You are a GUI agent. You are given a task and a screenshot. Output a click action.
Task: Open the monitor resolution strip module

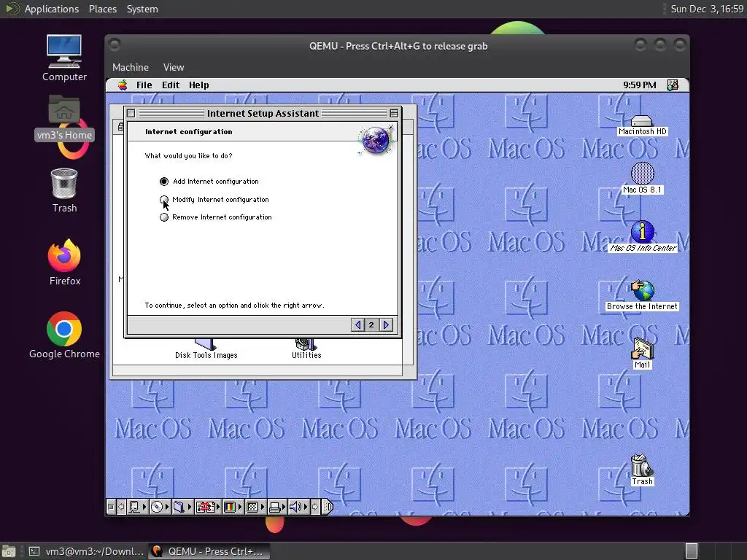pos(255,507)
